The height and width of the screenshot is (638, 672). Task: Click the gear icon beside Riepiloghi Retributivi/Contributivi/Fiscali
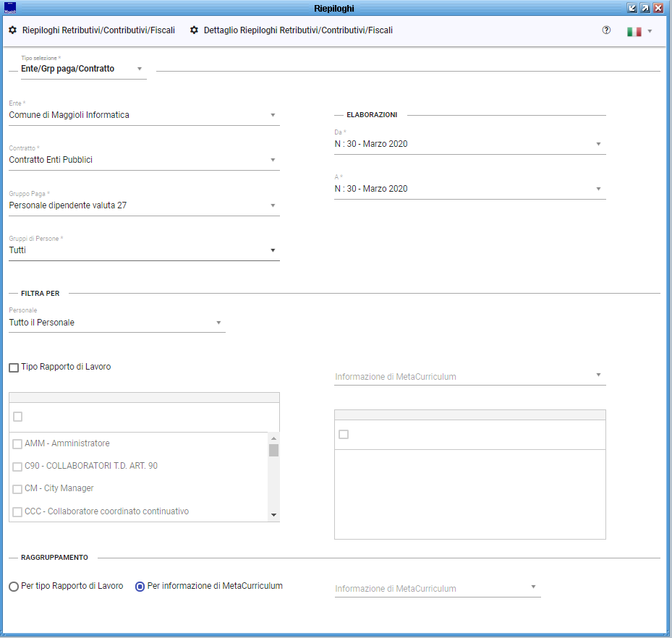pyautogui.click(x=12, y=30)
